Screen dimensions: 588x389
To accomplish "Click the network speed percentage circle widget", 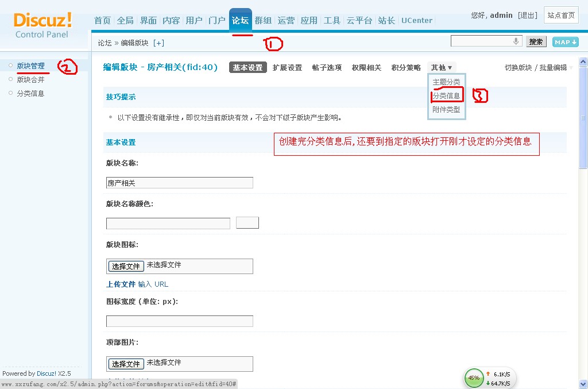I will (x=473, y=378).
